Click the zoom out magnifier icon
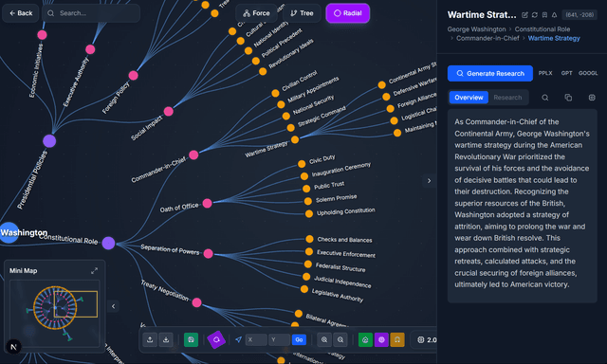 pos(340,339)
